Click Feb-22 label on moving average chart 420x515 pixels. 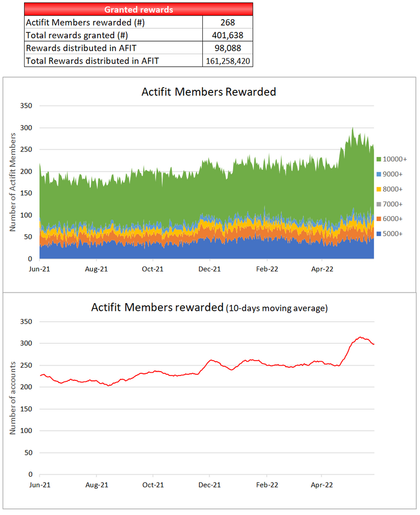coord(267,485)
